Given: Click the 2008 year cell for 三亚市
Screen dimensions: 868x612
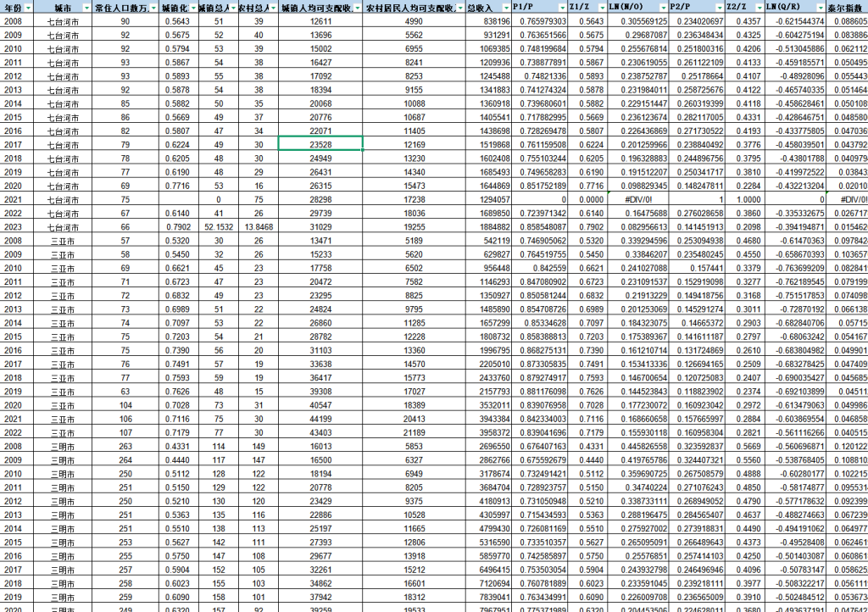Looking at the screenshot, I should [14, 240].
